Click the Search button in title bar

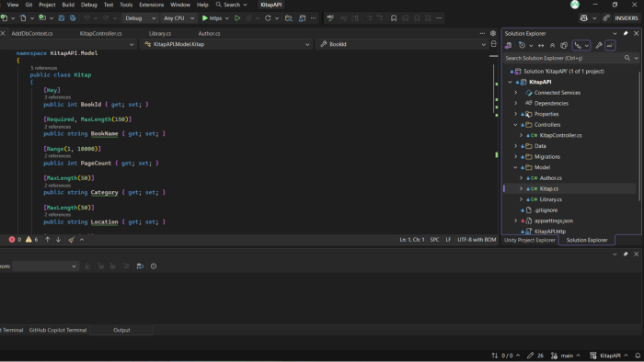tap(232, 5)
